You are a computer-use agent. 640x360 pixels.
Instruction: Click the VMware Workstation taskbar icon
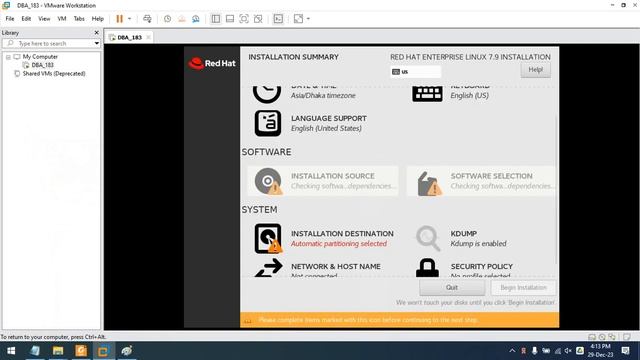point(103,351)
